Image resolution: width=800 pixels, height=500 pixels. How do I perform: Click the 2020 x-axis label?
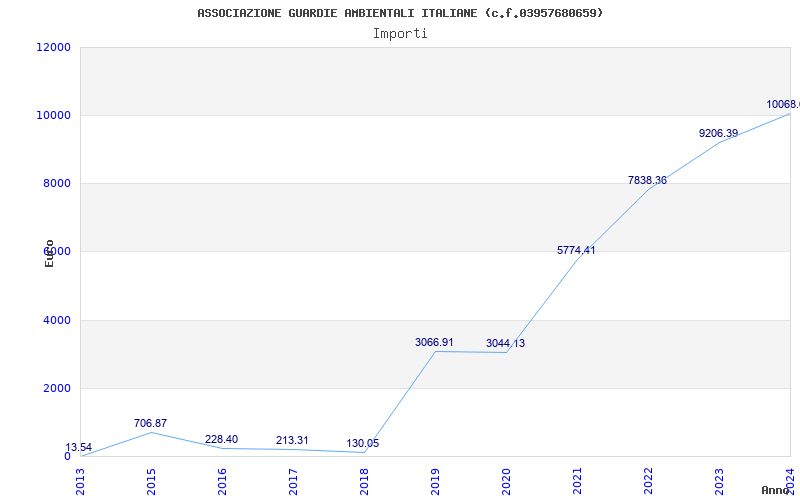click(506, 481)
